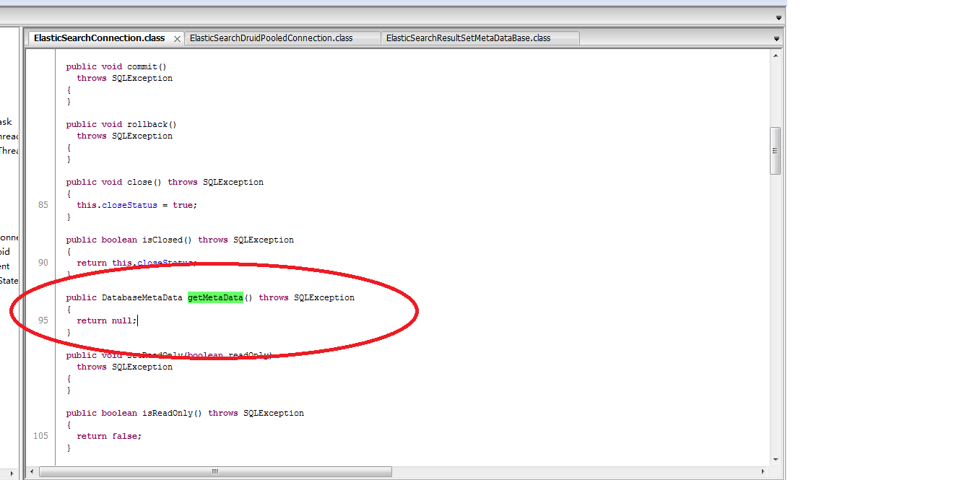Open ElasticSearchResultSetMetaDataBase.class tab
Image resolution: width=980 pixels, height=480 pixels.
tap(480, 38)
